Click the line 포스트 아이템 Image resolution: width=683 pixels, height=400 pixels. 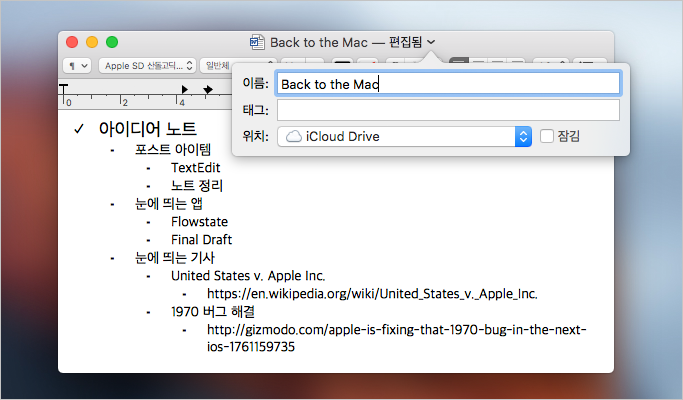point(173,149)
